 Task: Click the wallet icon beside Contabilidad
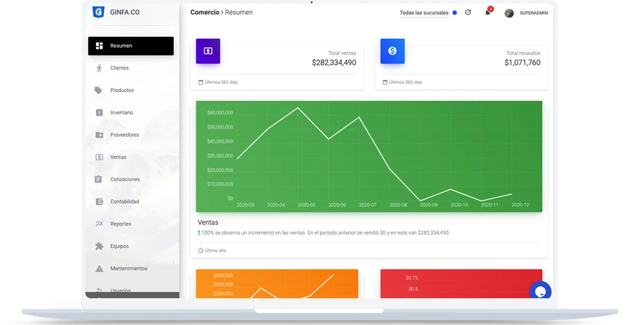click(99, 201)
